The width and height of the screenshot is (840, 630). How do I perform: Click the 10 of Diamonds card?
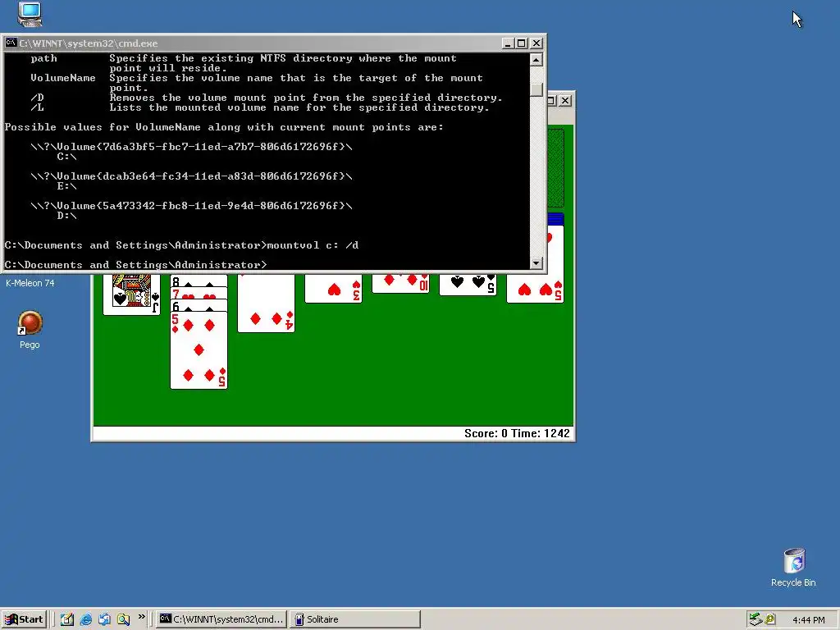click(x=400, y=283)
